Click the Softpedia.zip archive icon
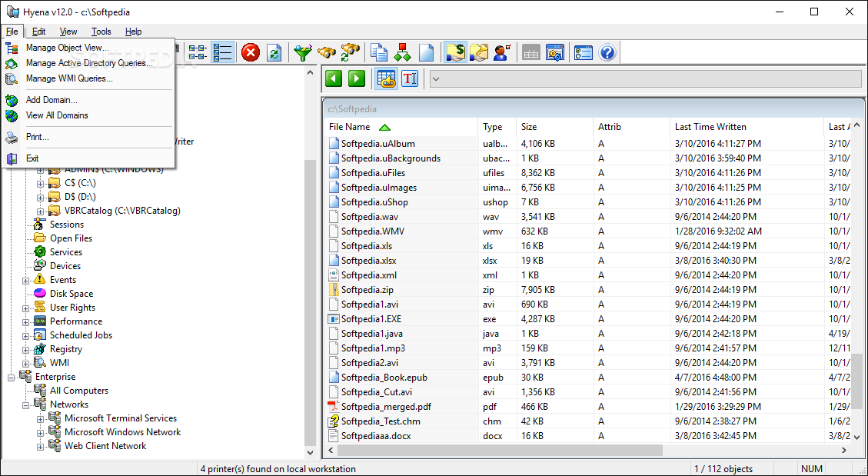Viewport: 868px width, 476px height. (333, 289)
